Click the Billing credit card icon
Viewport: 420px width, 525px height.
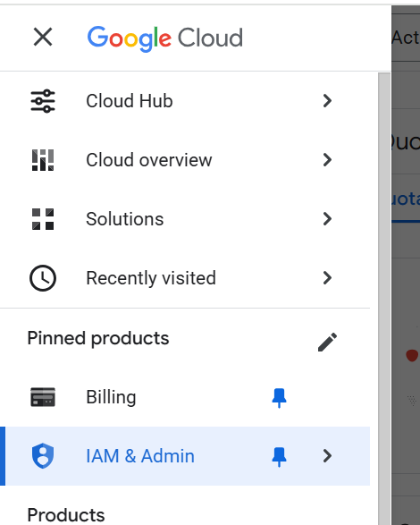[43, 397]
